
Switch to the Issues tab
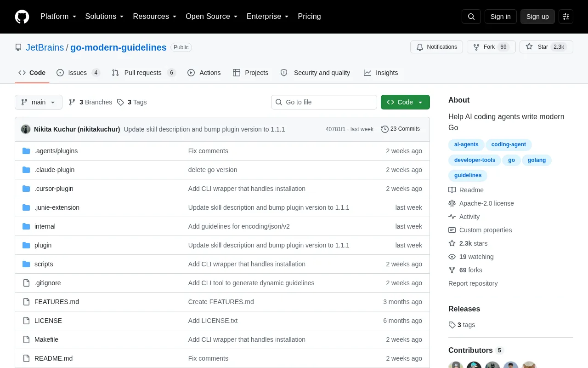click(78, 73)
